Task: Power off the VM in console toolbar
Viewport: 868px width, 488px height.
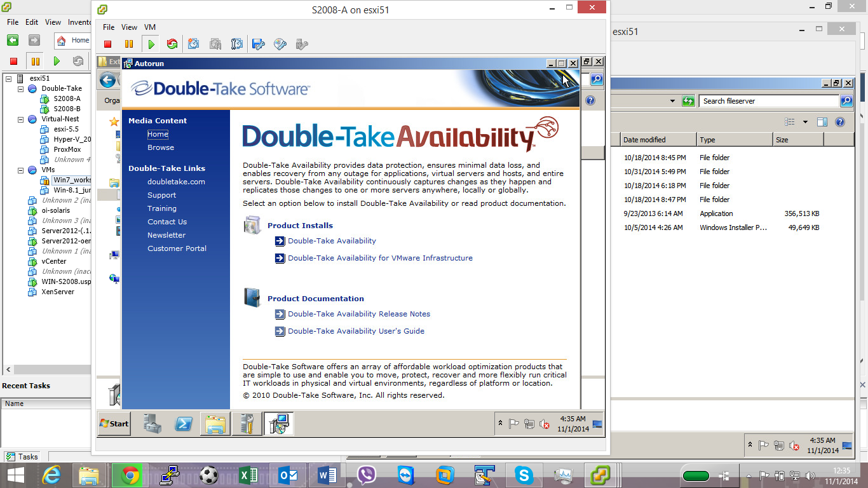Action: tap(108, 44)
